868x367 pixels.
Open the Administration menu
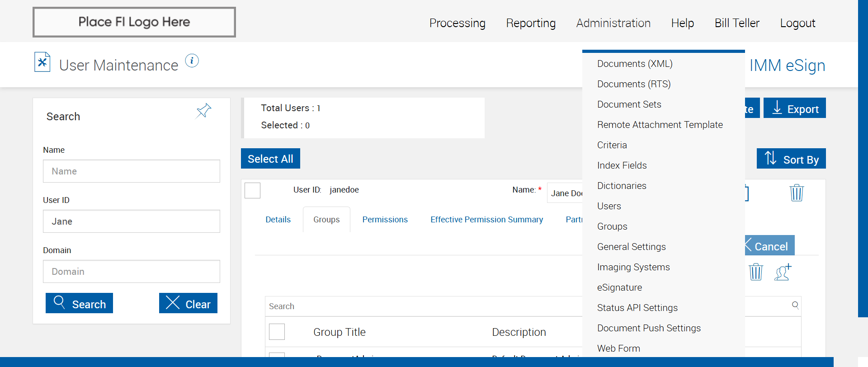tap(613, 23)
